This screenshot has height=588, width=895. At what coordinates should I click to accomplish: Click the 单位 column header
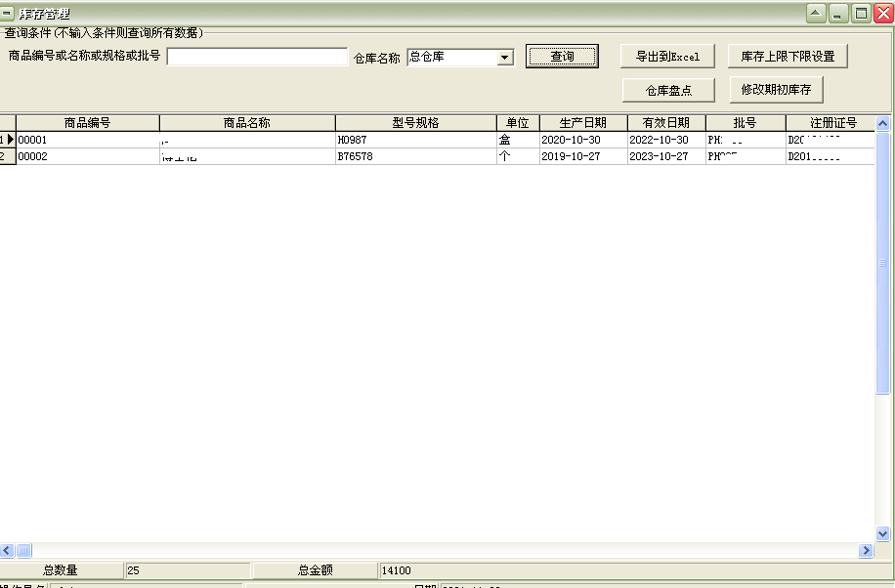pos(518,123)
